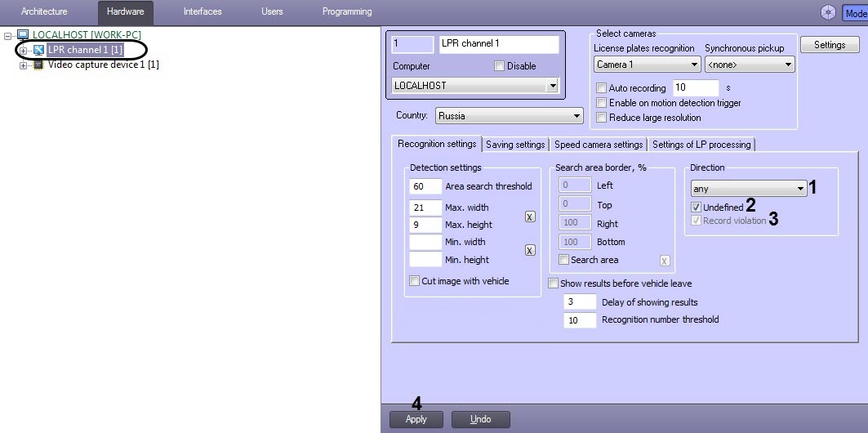868x433 pixels.
Task: Switch to the Saving settings tab
Action: point(514,145)
